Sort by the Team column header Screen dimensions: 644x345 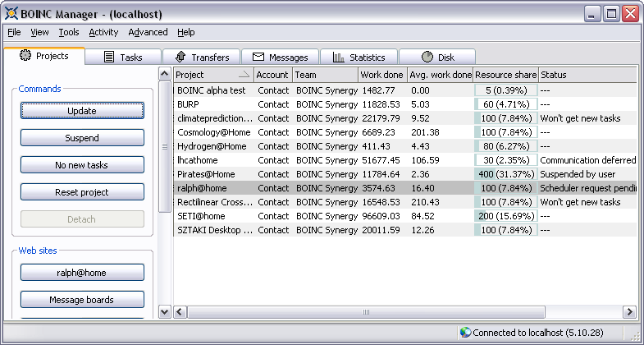pos(326,75)
